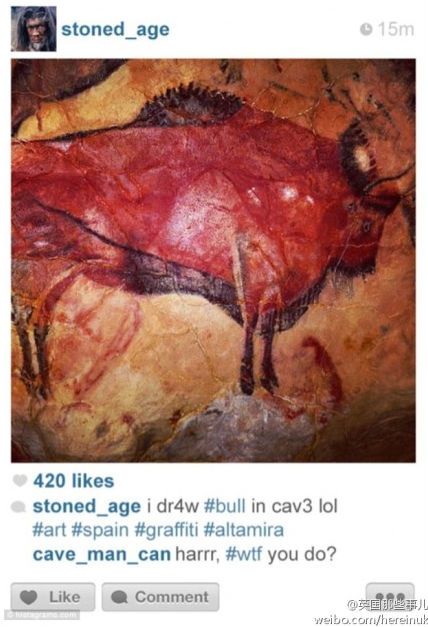
Task: Open stoned_age username in the caption
Action: (86, 507)
